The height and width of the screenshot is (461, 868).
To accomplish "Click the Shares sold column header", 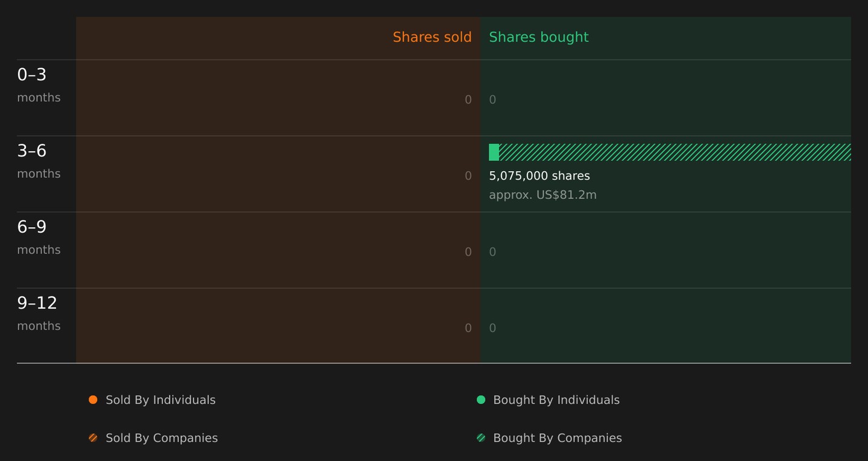I will click(x=432, y=37).
